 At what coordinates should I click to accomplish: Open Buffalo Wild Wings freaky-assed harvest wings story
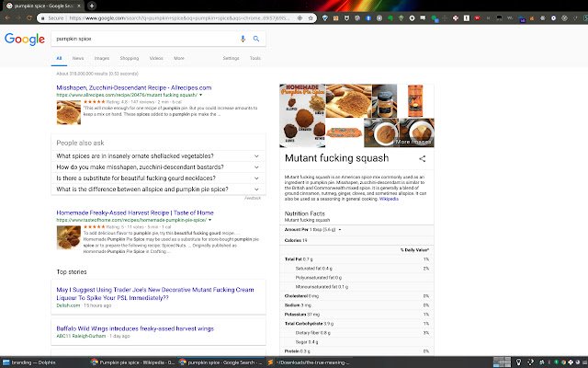click(135, 328)
